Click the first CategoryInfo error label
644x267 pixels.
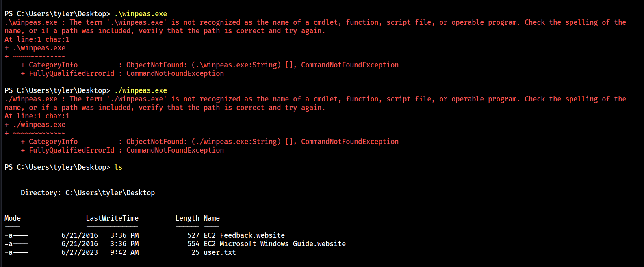pyautogui.click(x=53, y=65)
